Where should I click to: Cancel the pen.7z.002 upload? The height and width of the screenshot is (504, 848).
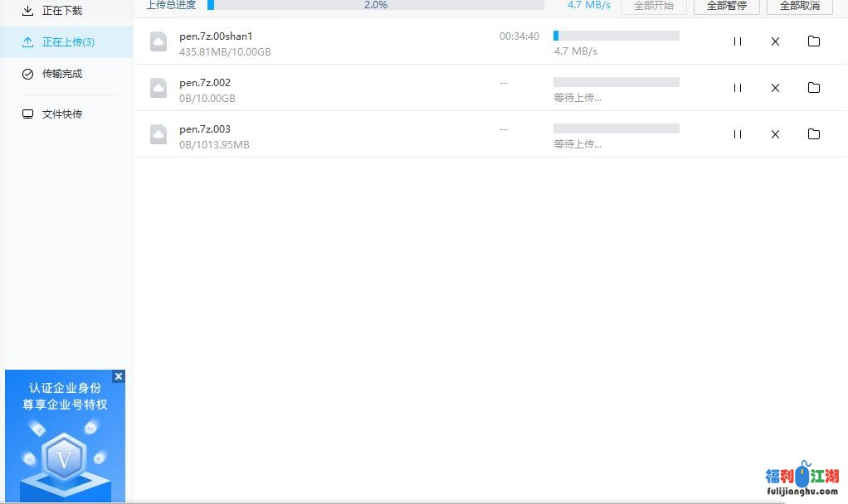tap(775, 88)
